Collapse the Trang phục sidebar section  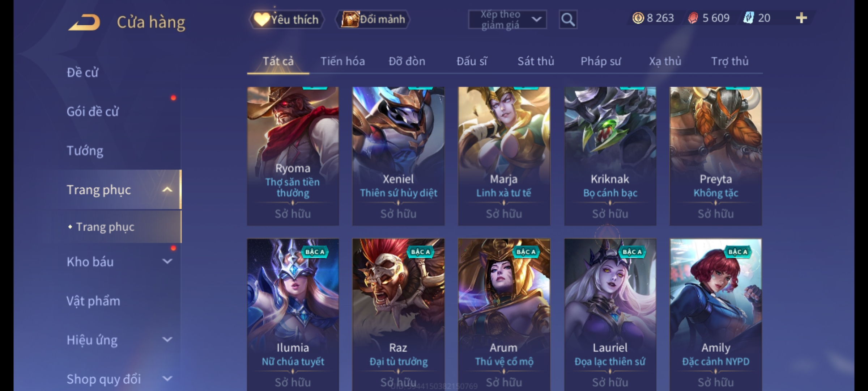(x=167, y=190)
